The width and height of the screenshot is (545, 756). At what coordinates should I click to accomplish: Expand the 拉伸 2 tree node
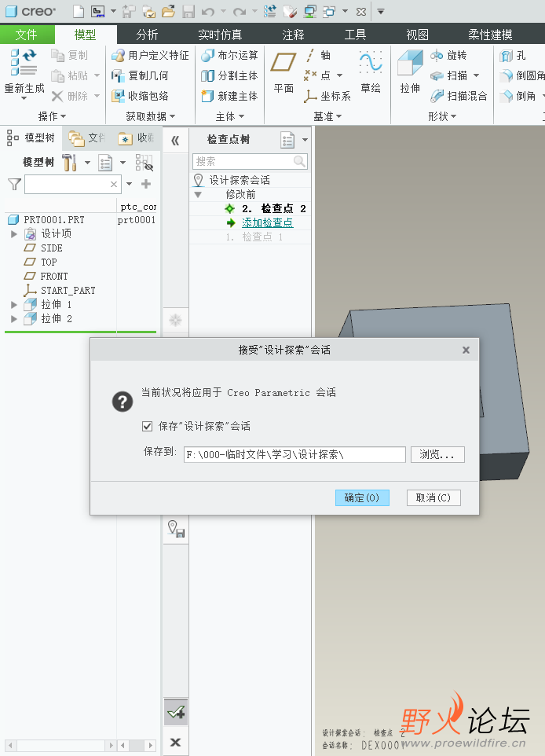pos(14,319)
